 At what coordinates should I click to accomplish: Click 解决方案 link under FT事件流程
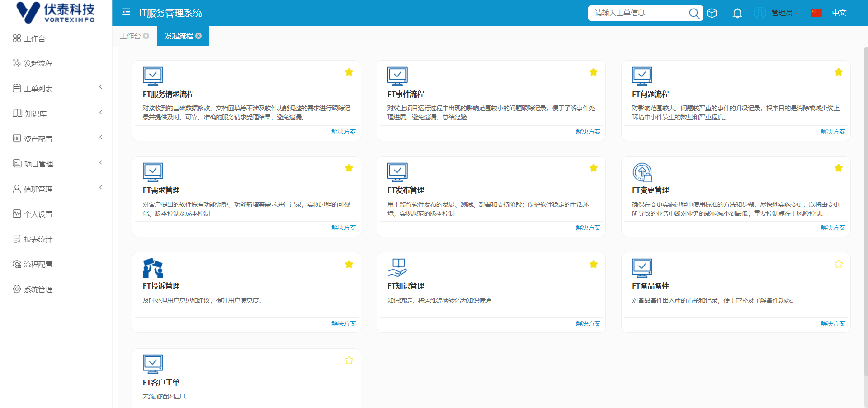(588, 132)
